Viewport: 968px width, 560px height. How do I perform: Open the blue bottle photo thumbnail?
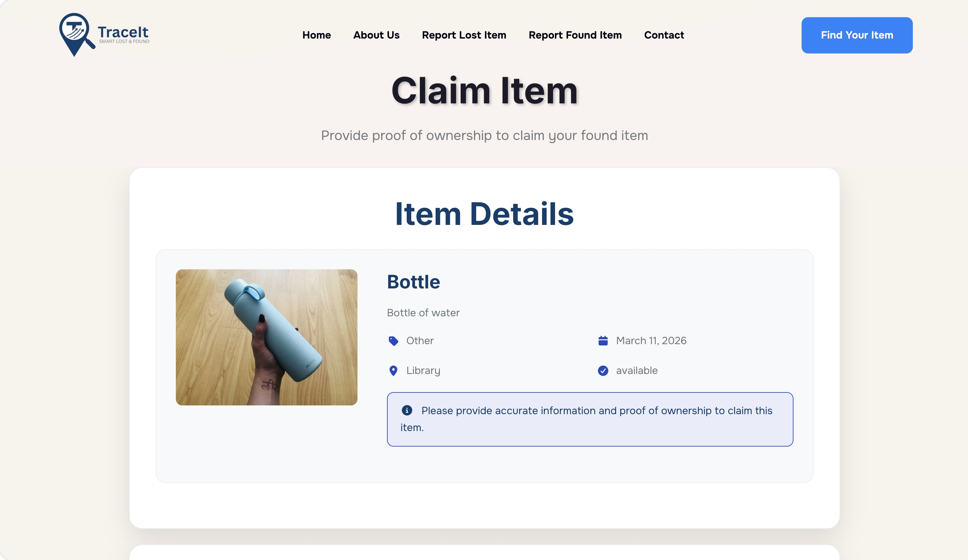pyautogui.click(x=266, y=337)
